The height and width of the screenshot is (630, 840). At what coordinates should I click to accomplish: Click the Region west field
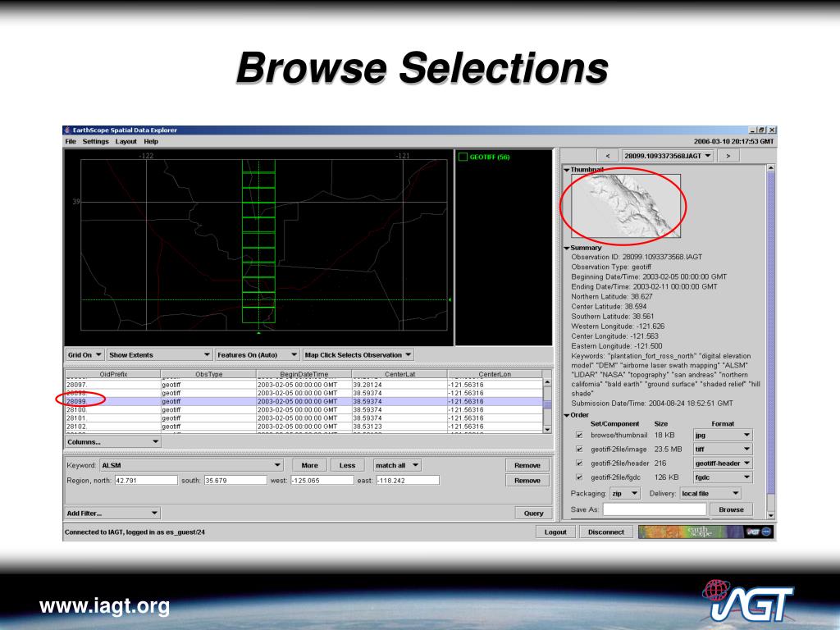pyautogui.click(x=322, y=481)
